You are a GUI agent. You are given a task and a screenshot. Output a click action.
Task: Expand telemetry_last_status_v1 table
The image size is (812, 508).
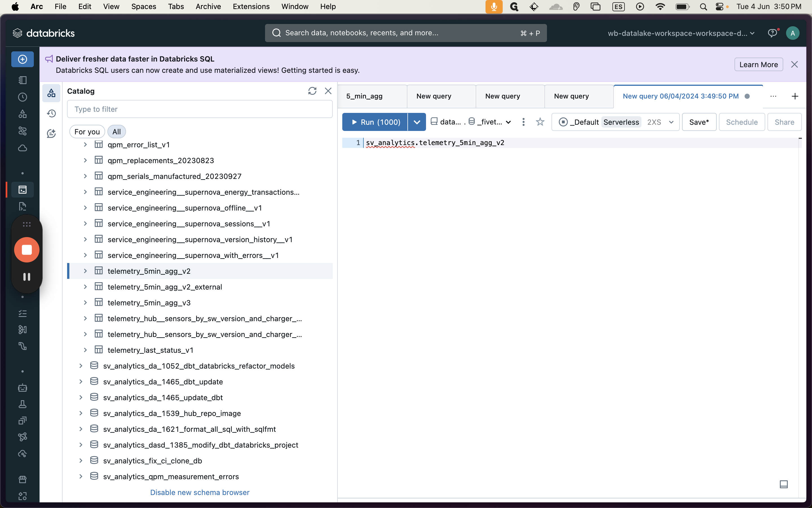coord(85,350)
